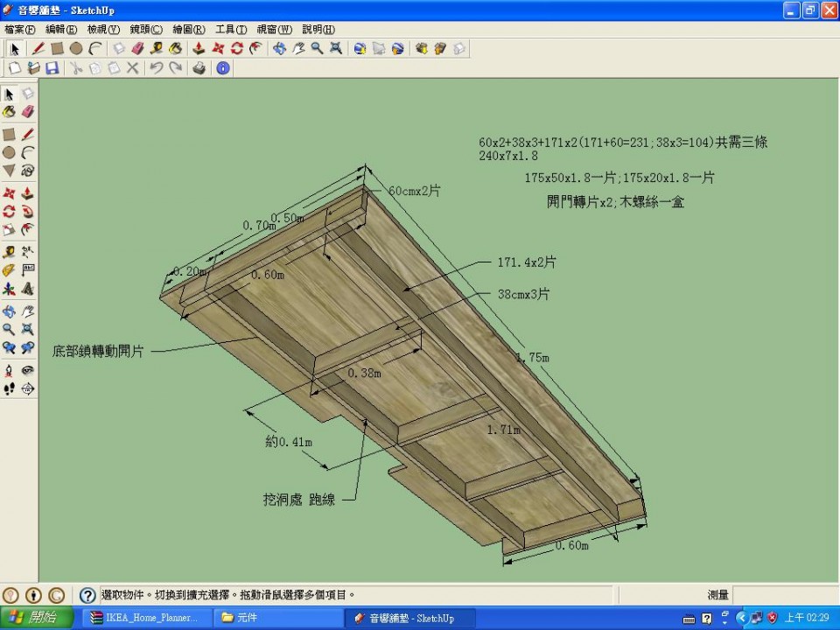Activate the Walk footprints tool
The height and width of the screenshot is (630, 840).
click(x=9, y=389)
